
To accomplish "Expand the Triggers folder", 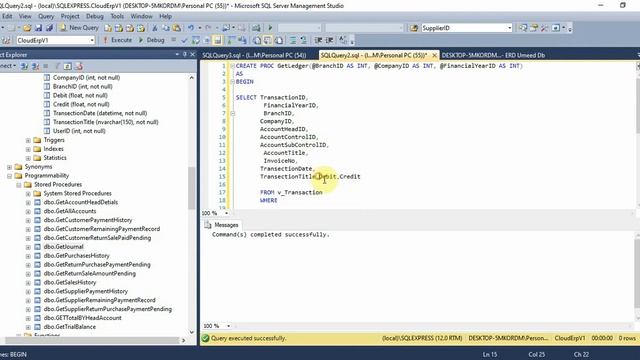I will (x=28, y=140).
